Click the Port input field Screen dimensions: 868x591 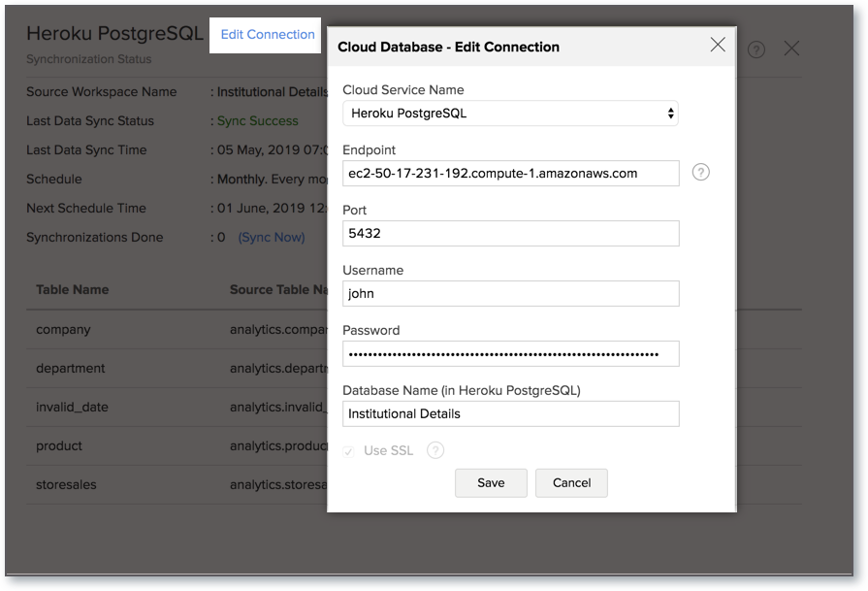pyautogui.click(x=510, y=233)
